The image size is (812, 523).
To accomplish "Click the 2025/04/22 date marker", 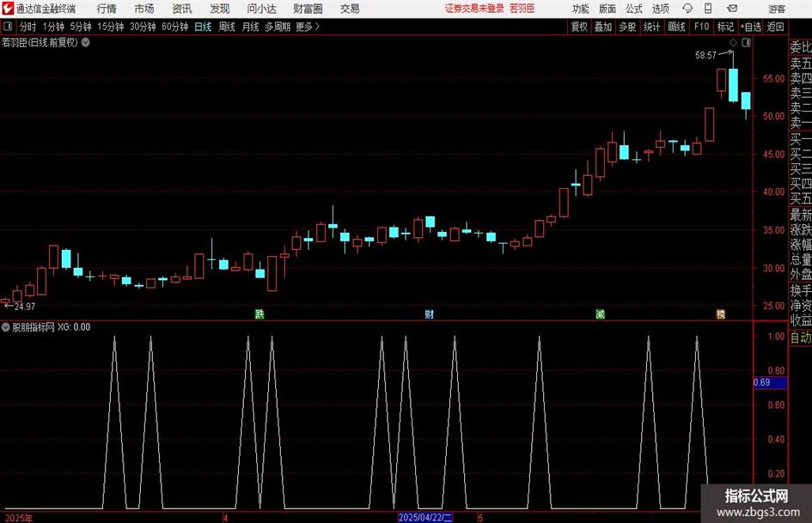I will pos(425,517).
